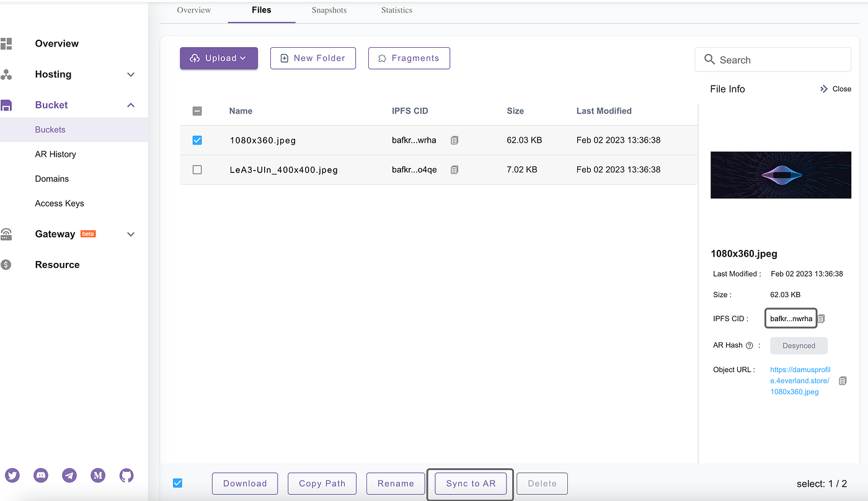Expand the Hosting menu chevron
Viewport: 868px width, 501px height.
pos(131,74)
